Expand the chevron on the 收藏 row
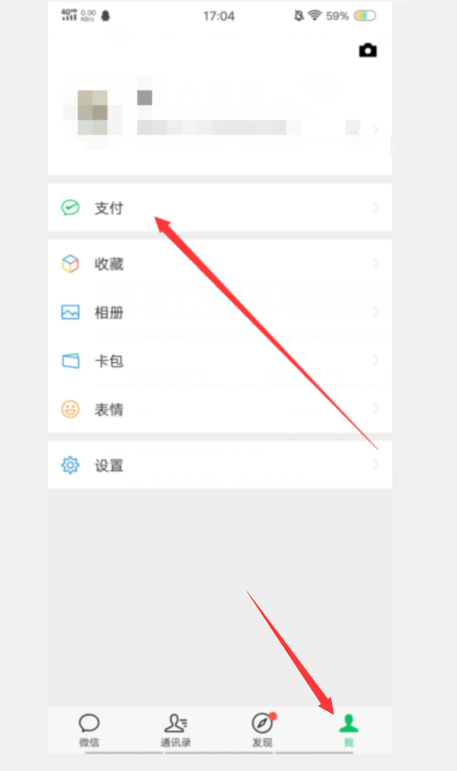 click(x=375, y=264)
